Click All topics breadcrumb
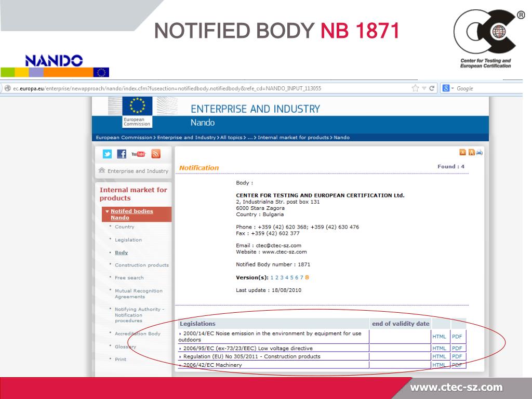The height and width of the screenshot is (399, 532). [231, 137]
